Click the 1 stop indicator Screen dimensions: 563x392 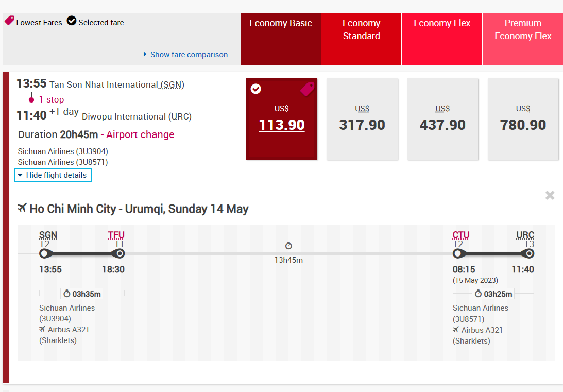51,99
